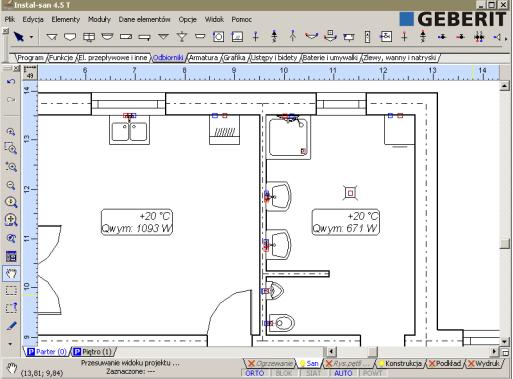Switch to the Piętro (1) floor sheet
The width and height of the screenshot is (513, 379).
point(92,352)
